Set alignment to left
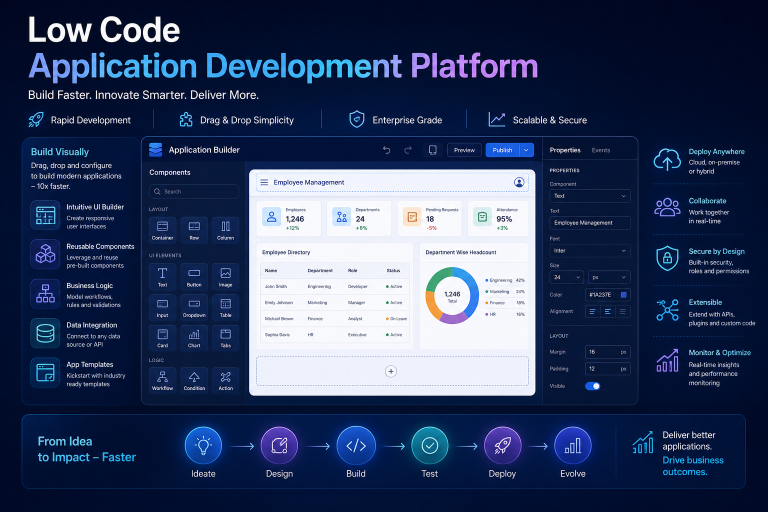Viewport: 768px width, 512px height. tap(592, 311)
